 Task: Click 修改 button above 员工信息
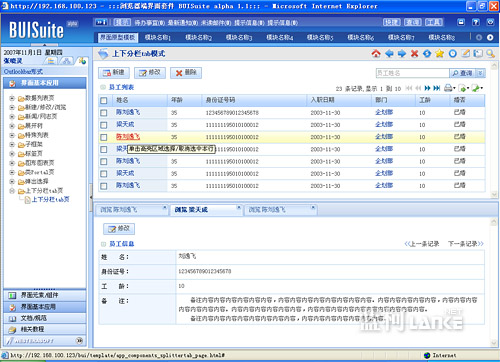tap(119, 229)
